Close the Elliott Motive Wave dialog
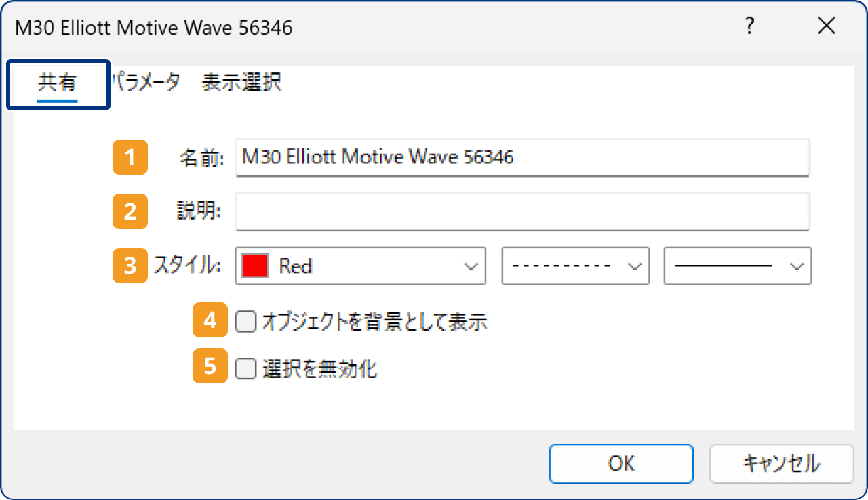Viewport: 868px width, 500px height. click(827, 26)
